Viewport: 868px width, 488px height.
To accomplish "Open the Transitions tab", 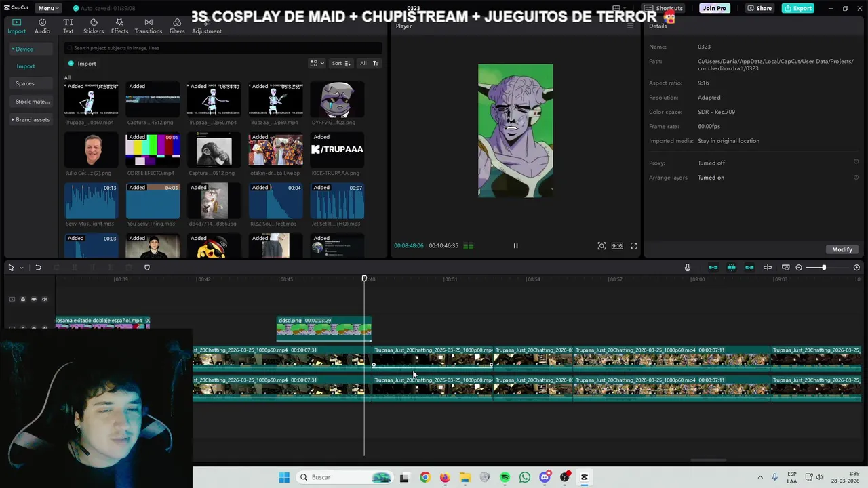I will click(148, 26).
